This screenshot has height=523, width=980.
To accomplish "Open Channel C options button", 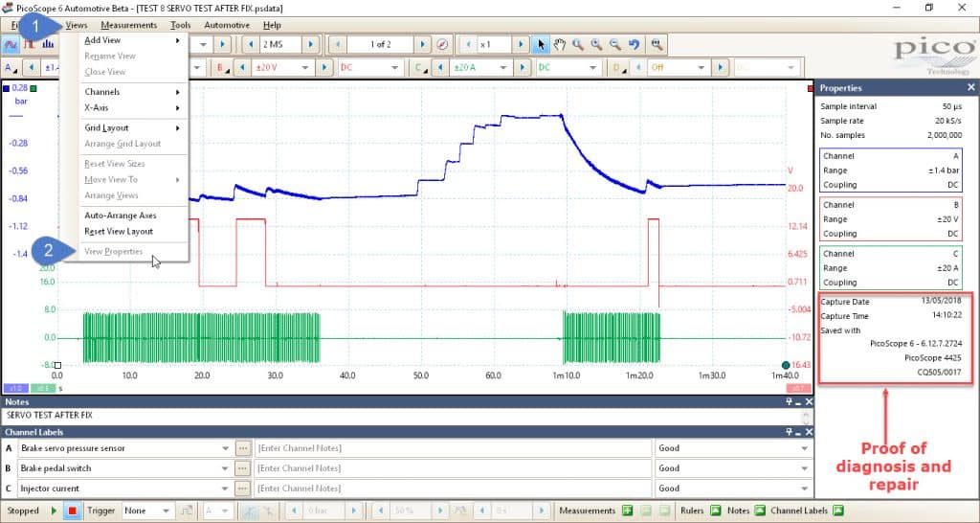I will pyautogui.click(x=420, y=68).
